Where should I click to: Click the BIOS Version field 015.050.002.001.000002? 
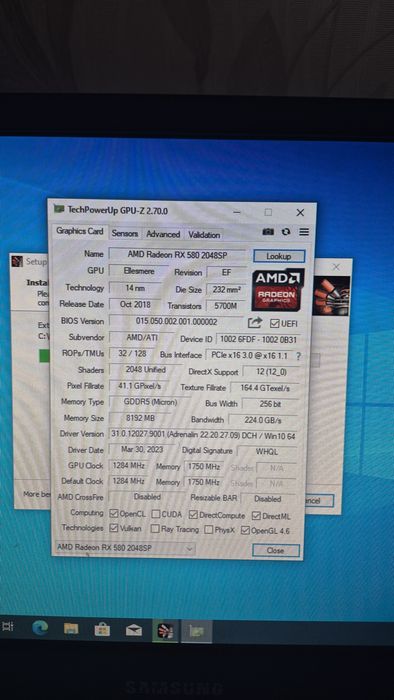tap(176, 321)
